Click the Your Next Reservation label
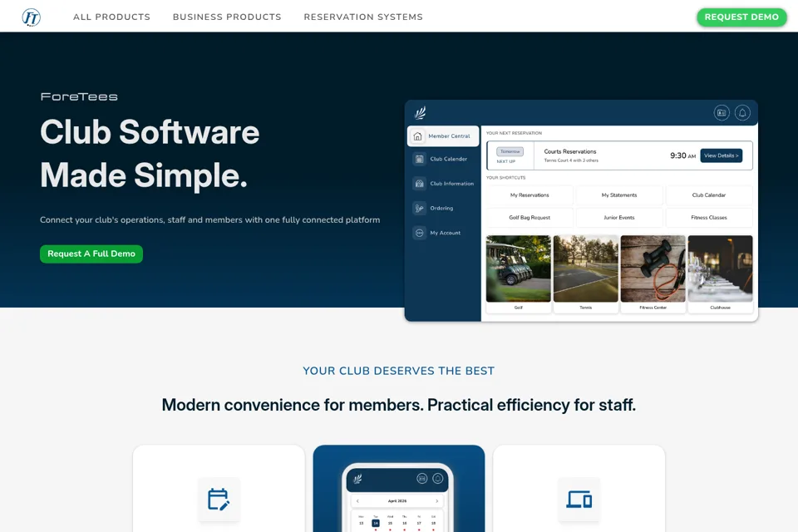Viewport: 798px width, 532px height. click(514, 133)
